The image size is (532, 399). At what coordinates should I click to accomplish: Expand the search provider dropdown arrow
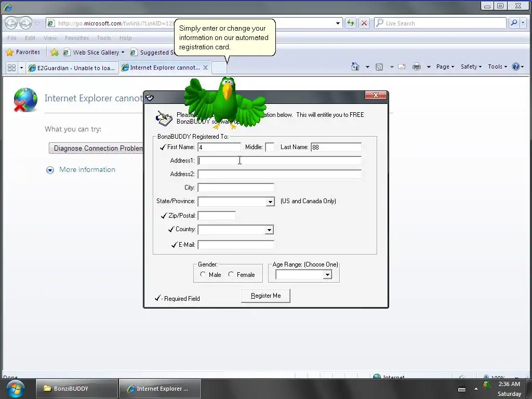tap(523, 23)
